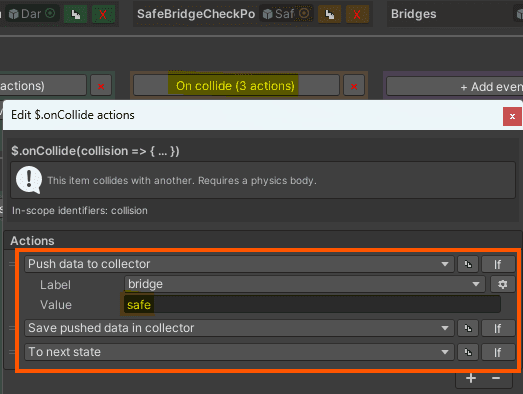Open object picker for Dar field
The height and width of the screenshot is (394, 523).
tap(50, 13)
